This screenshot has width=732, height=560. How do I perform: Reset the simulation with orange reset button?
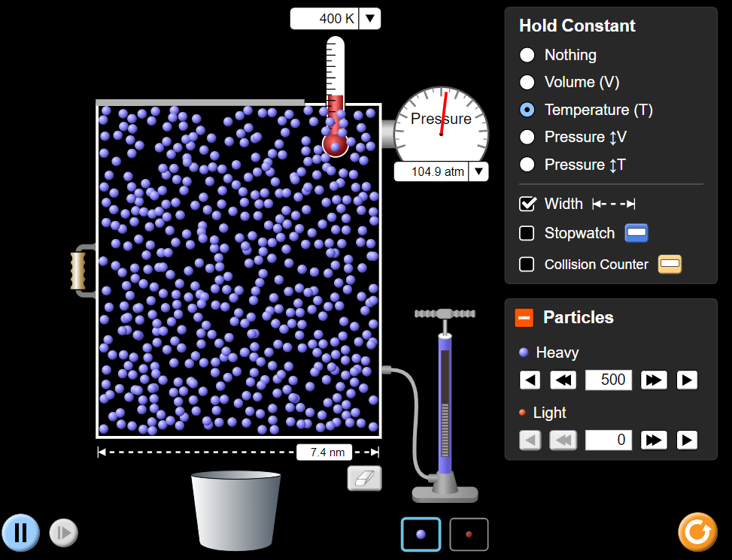pyautogui.click(x=697, y=532)
